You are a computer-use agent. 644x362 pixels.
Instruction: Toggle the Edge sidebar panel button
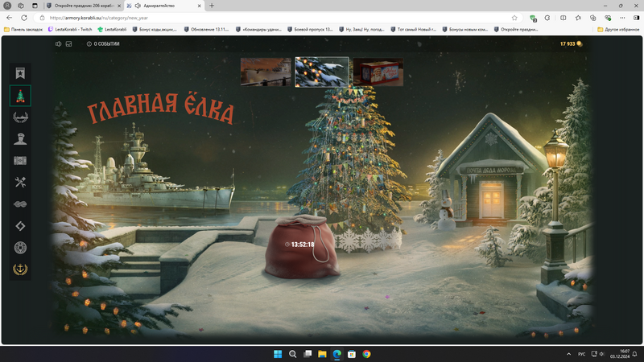point(636,18)
